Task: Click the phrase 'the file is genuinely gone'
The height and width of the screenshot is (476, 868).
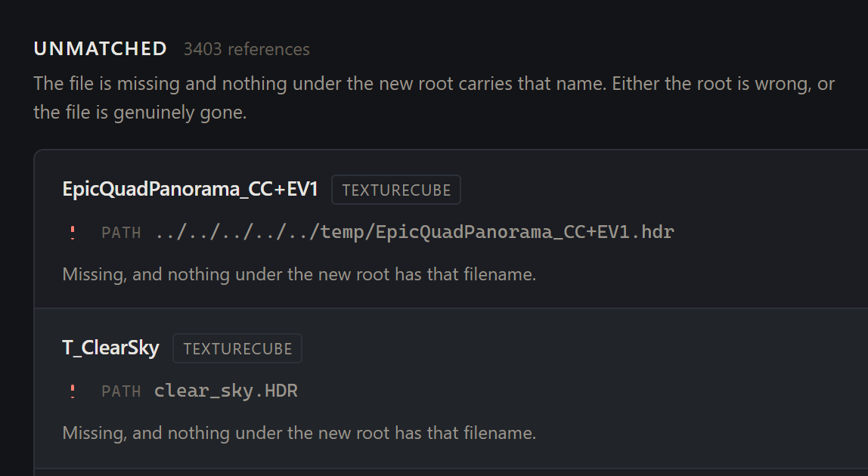Action: click(140, 113)
